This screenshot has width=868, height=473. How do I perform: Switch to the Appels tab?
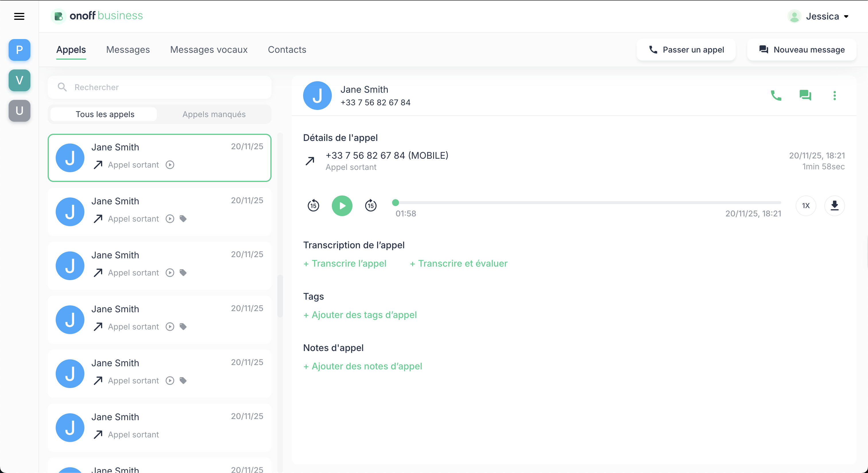[71, 50]
